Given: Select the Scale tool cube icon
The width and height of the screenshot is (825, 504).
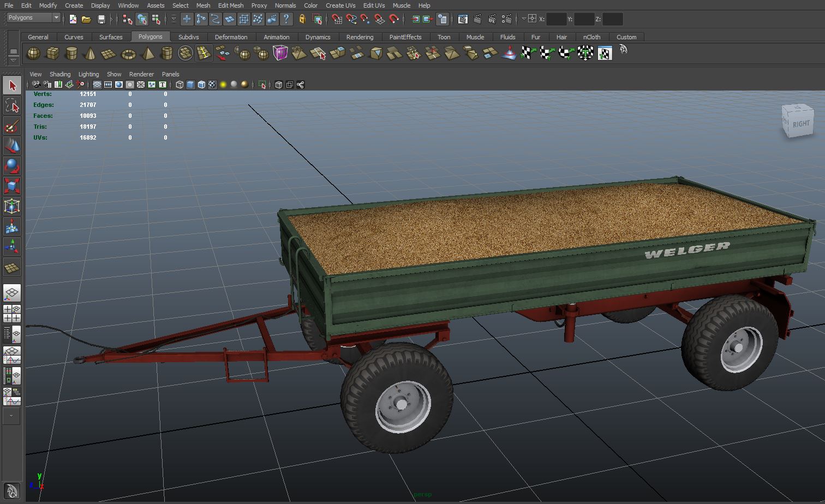Looking at the screenshot, I should coord(12,185).
